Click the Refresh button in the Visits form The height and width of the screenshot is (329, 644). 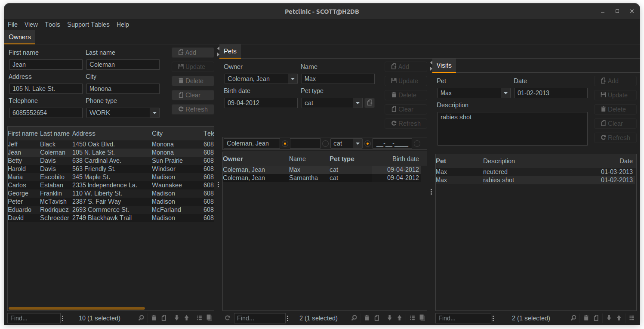pyautogui.click(x=615, y=138)
